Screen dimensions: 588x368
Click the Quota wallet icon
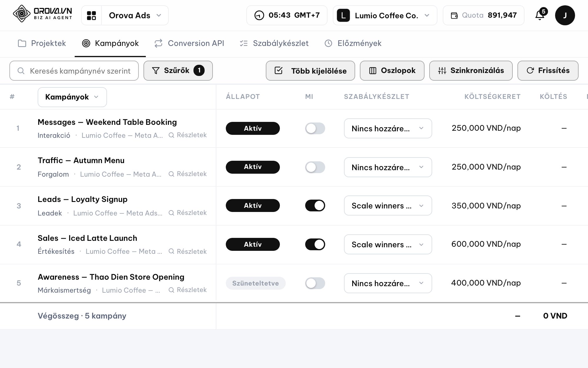pyautogui.click(x=454, y=15)
